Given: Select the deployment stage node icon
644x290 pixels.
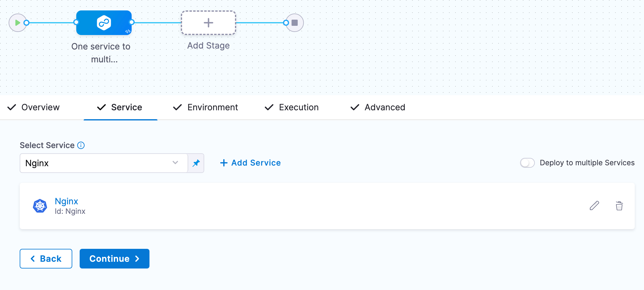Looking at the screenshot, I should coord(104,23).
